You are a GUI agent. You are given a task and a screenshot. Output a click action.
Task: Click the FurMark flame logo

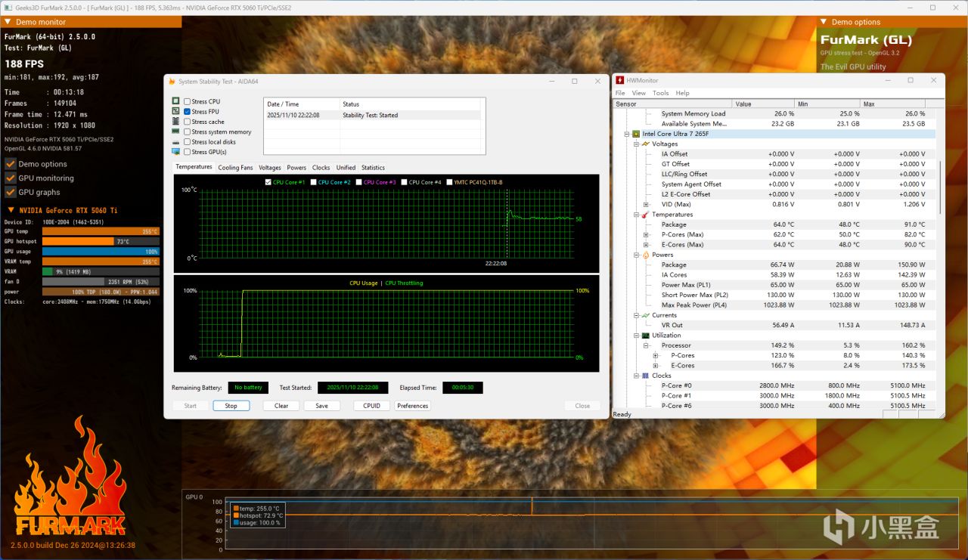click(x=71, y=476)
